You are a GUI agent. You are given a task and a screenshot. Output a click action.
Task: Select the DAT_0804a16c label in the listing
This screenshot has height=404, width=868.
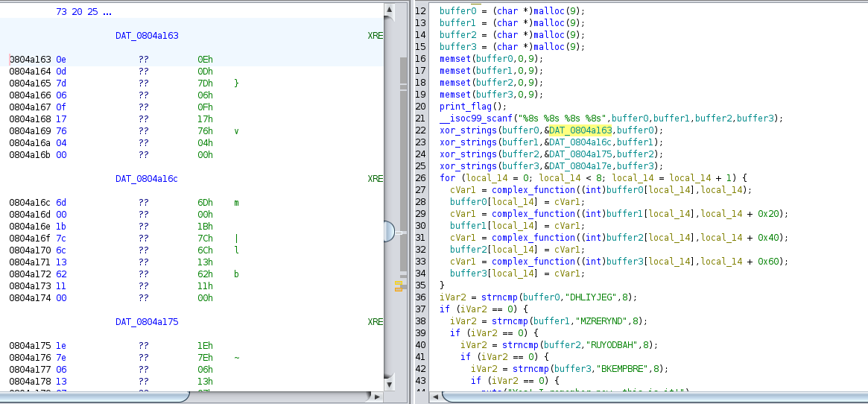pos(147,179)
